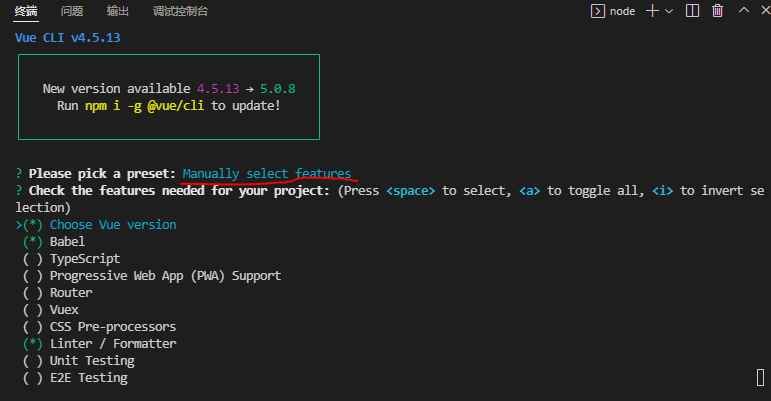Viewport: 771px width, 401px height.
Task: Toggle the Router feature option
Action: pos(70,292)
